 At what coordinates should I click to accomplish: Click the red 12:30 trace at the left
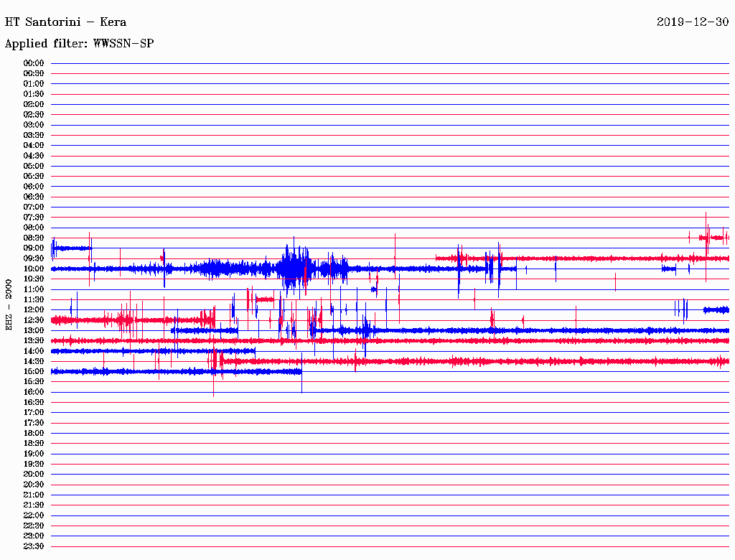tap(133, 320)
